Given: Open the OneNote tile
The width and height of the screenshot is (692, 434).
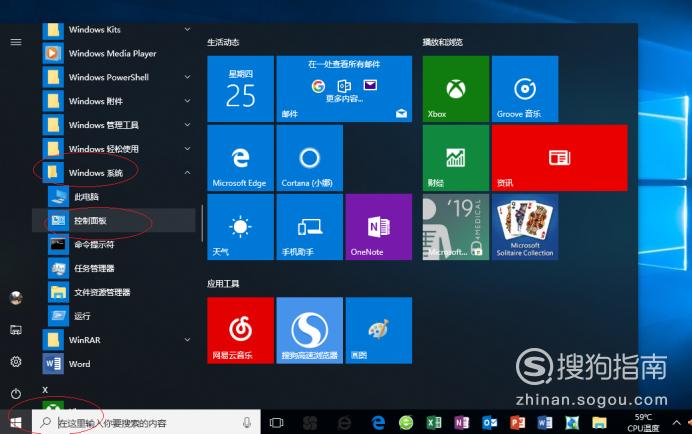Looking at the screenshot, I should (379, 227).
